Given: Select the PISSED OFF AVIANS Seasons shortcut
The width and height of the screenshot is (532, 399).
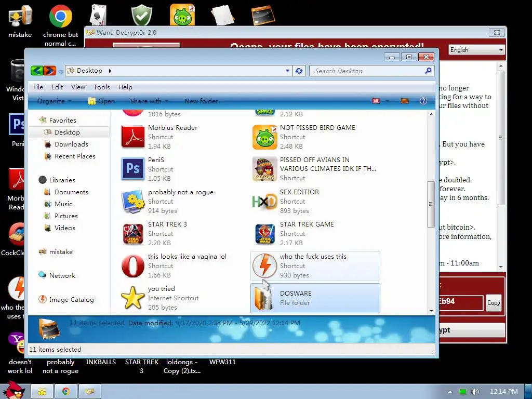Looking at the screenshot, I should (264, 169).
